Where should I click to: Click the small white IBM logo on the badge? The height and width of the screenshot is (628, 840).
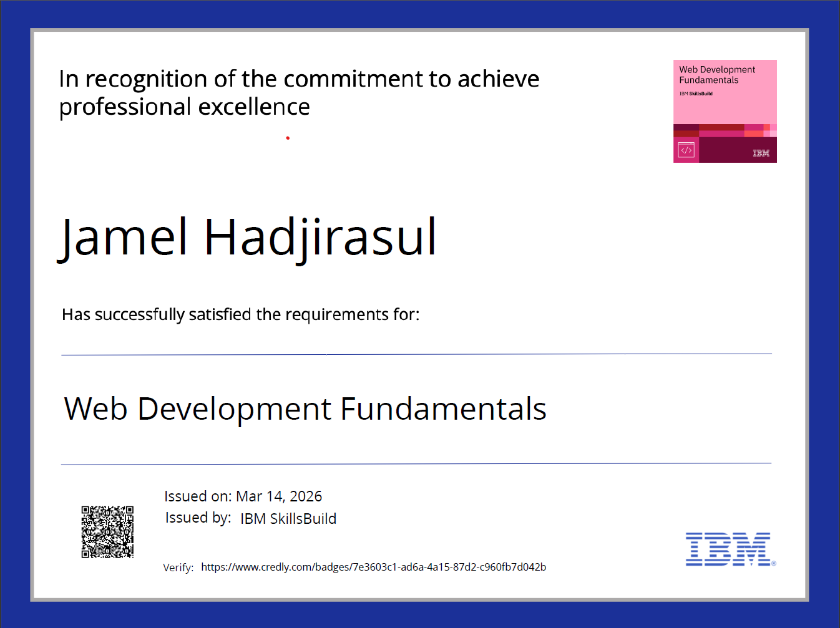click(x=761, y=153)
